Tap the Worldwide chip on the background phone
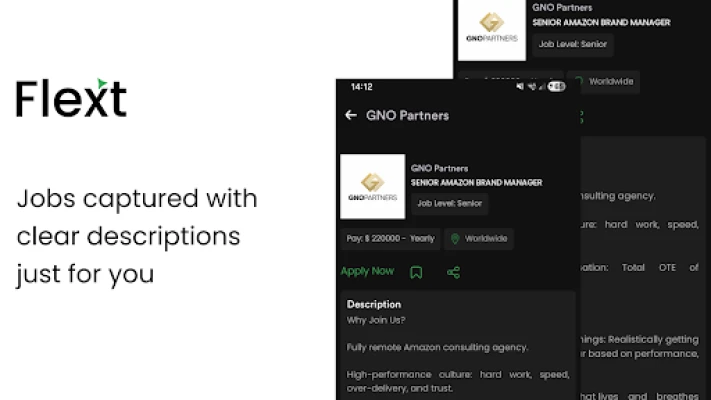The height and width of the screenshot is (400, 711). 603,81
